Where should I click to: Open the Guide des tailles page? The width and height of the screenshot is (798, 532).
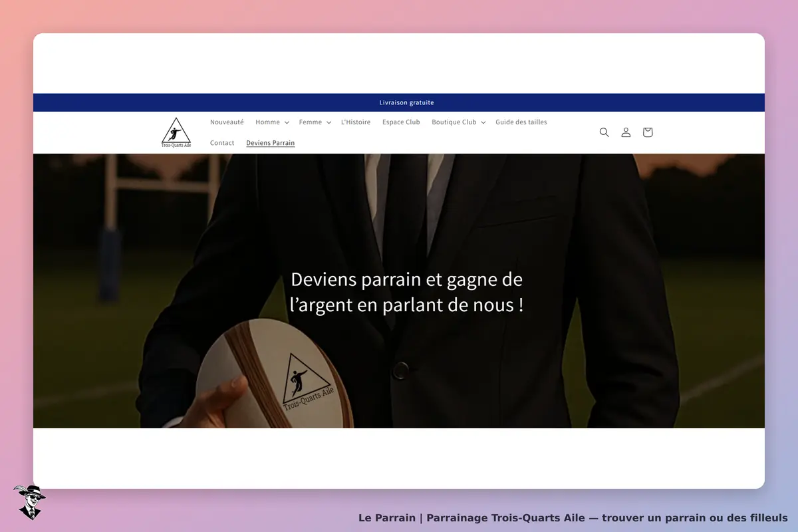[521, 122]
